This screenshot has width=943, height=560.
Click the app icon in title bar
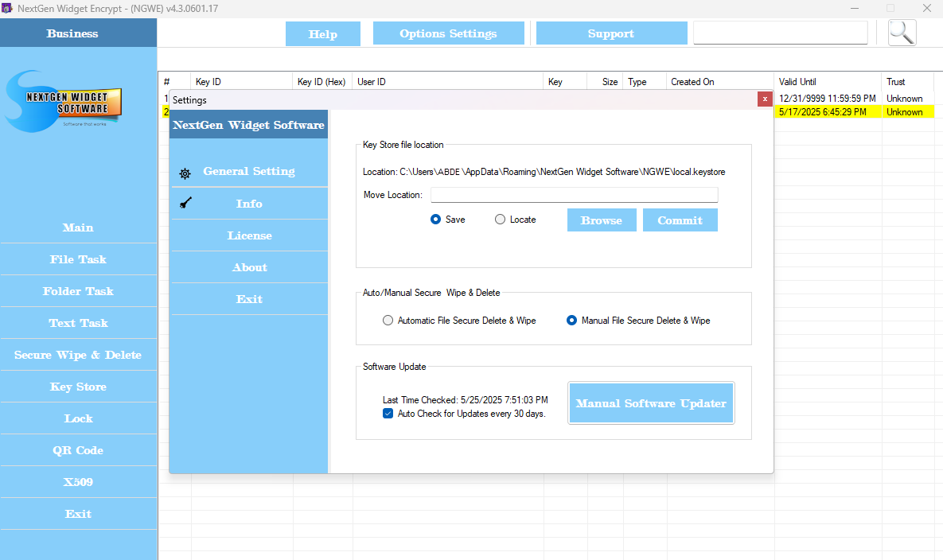coord(7,8)
